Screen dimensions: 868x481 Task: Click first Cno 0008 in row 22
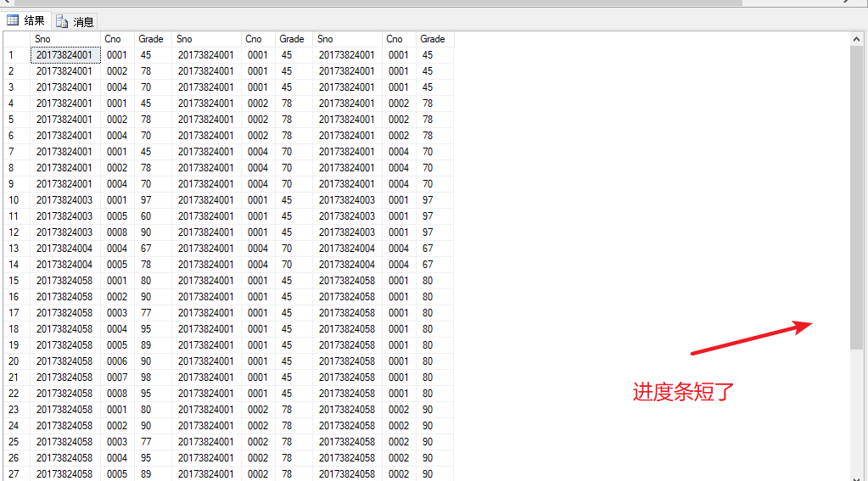click(x=118, y=393)
